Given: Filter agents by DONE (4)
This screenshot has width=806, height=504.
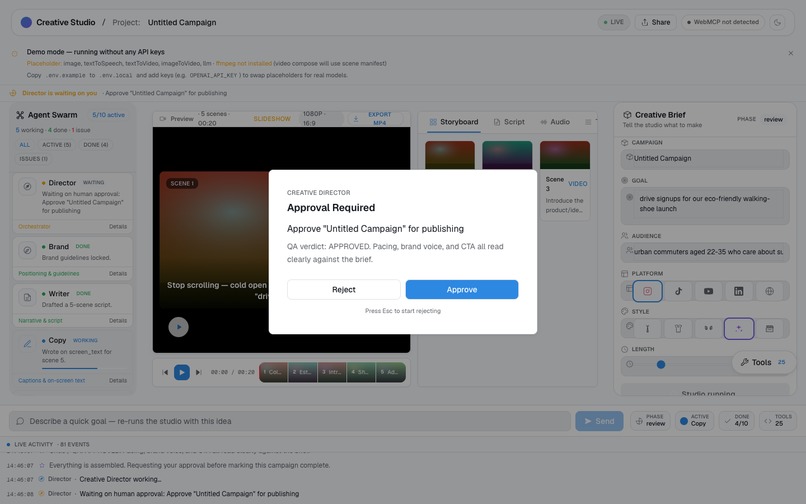Looking at the screenshot, I should pos(96,145).
